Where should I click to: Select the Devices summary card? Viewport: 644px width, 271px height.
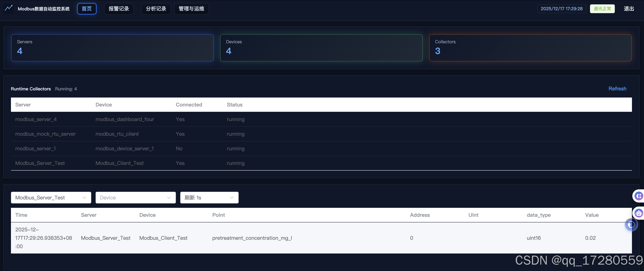click(x=321, y=48)
